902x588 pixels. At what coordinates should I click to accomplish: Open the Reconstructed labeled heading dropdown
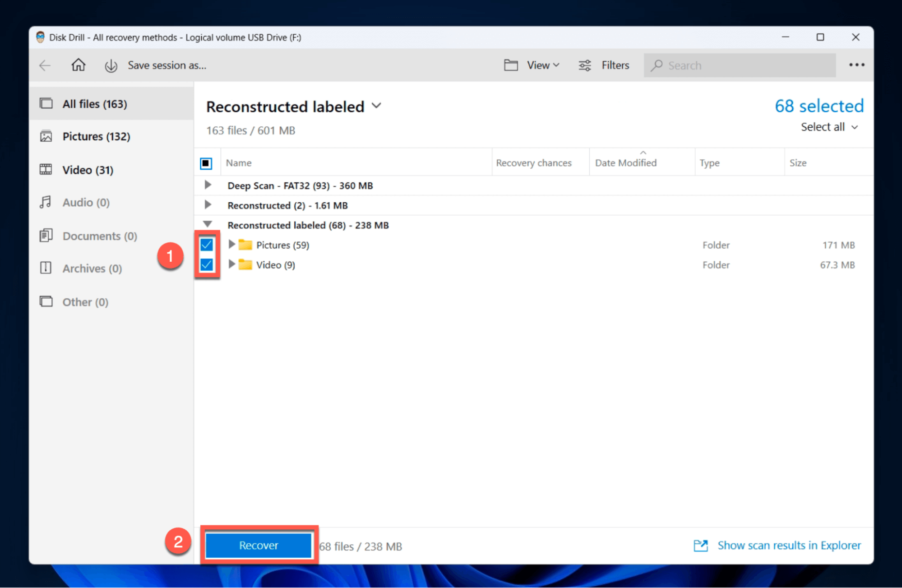[376, 106]
